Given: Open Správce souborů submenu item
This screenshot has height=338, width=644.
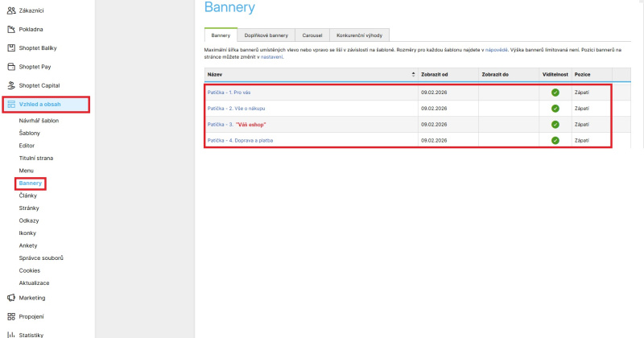Looking at the screenshot, I should [41, 258].
